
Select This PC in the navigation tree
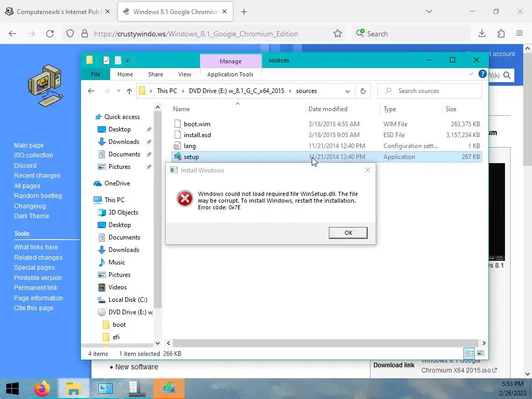point(114,200)
